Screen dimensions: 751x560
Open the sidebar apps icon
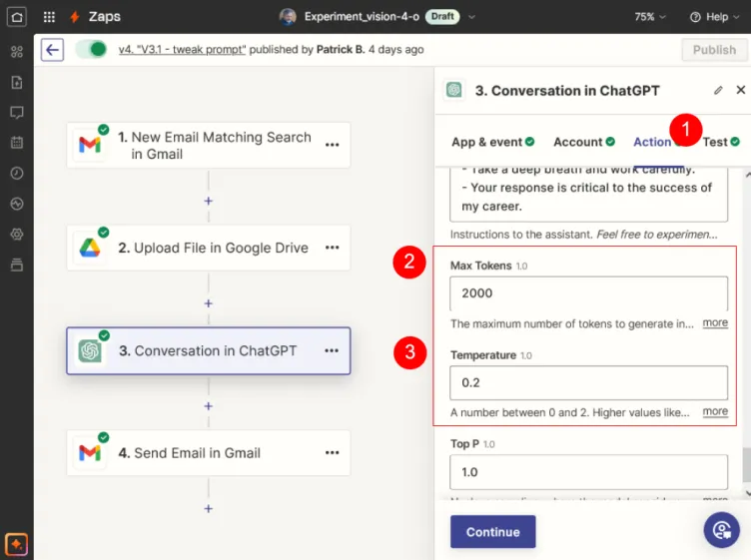pos(17,52)
